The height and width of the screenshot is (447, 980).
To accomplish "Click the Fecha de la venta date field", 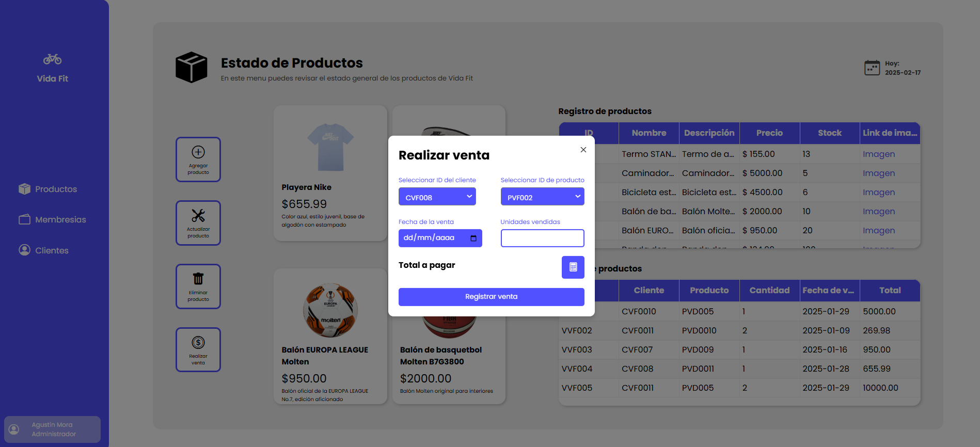I will tap(440, 238).
